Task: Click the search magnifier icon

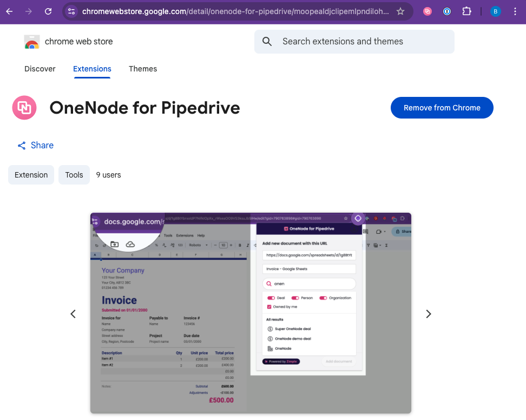Action: [267, 42]
